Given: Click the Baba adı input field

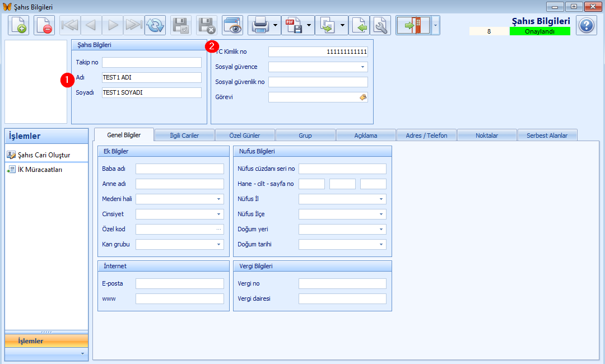Looking at the screenshot, I should tap(180, 169).
